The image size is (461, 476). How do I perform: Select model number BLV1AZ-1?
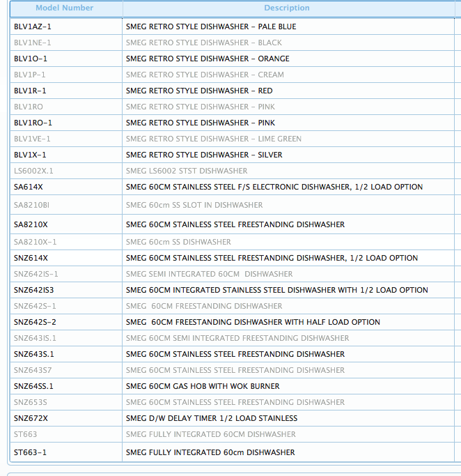[x=33, y=26]
